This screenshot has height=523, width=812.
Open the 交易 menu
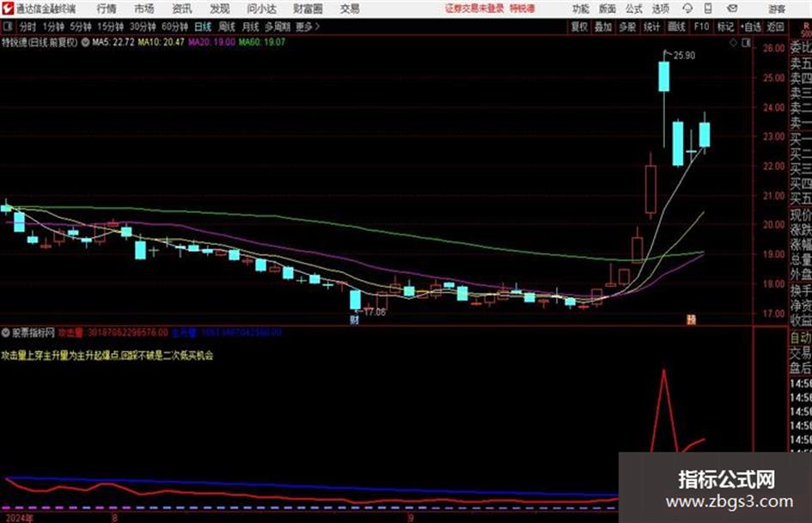pos(350,9)
